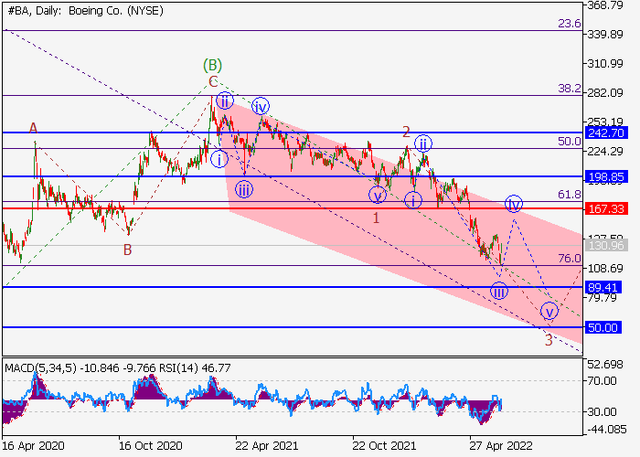Click the MACD(5,34,5) RSI(14) indicator title

pos(118,368)
